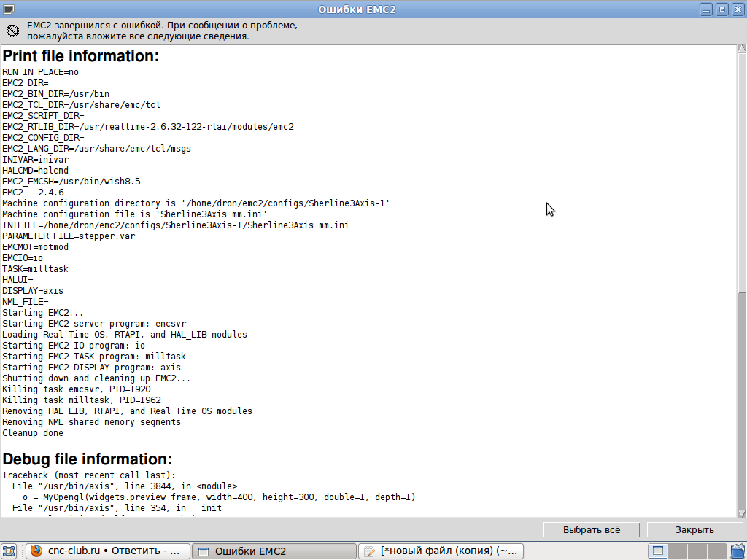Switch to cnc-club.ru Ответить taskbar window
This screenshot has width=747, height=560.
(108, 551)
